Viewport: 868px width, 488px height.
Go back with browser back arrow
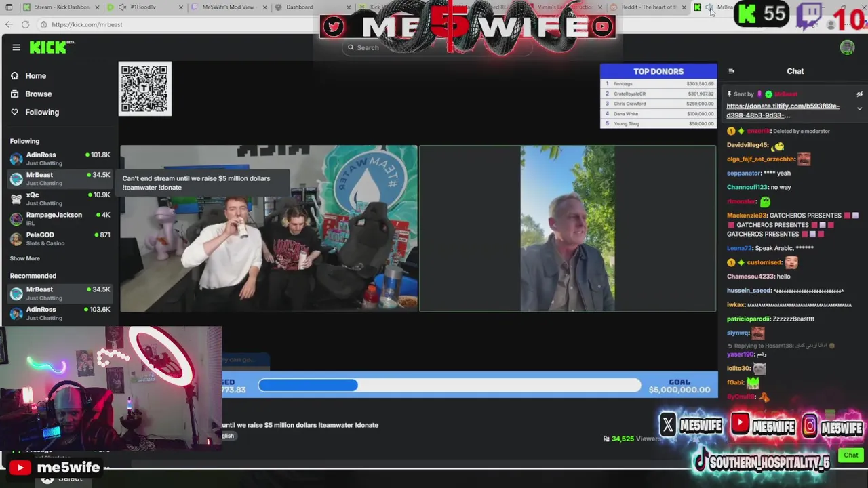click(x=8, y=24)
